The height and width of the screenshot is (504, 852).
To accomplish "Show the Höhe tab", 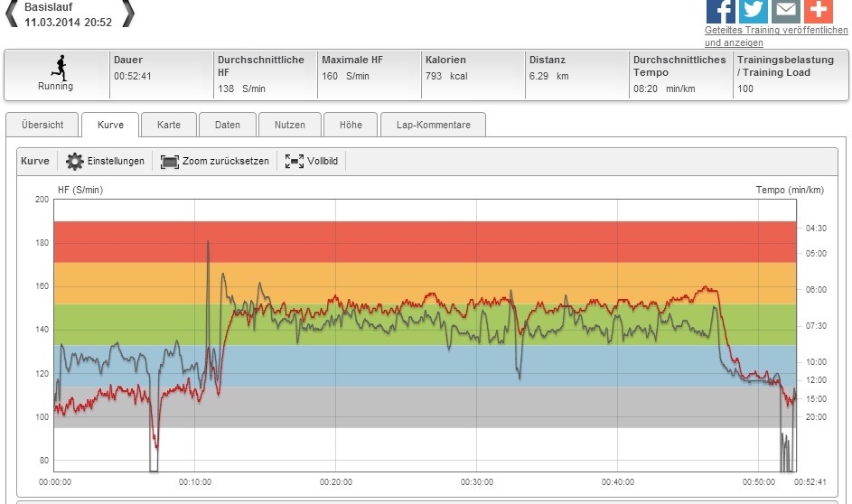I will [351, 125].
